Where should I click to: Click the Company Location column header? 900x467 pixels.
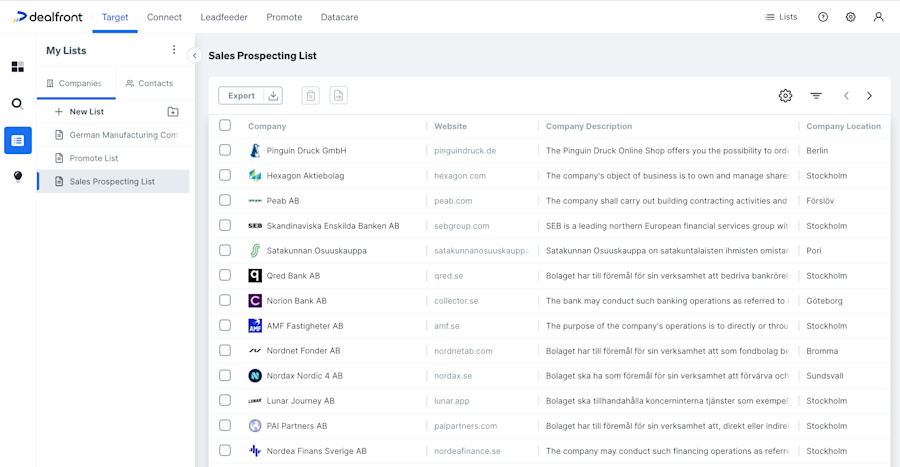coord(843,126)
